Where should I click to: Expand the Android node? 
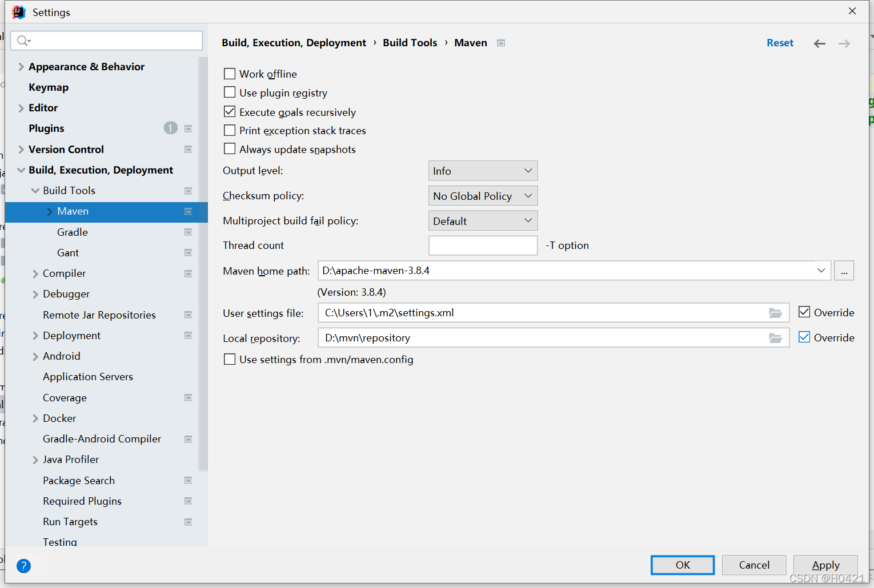[x=35, y=356]
